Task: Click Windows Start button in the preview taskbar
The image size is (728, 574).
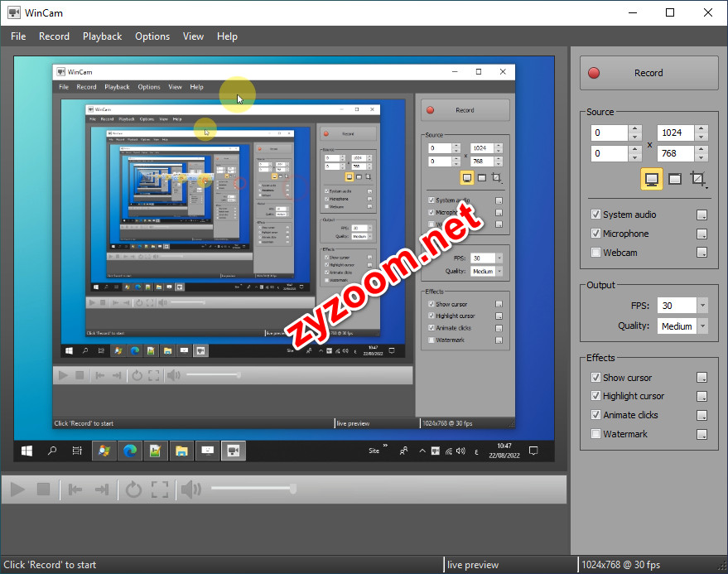Action: pyautogui.click(x=27, y=451)
